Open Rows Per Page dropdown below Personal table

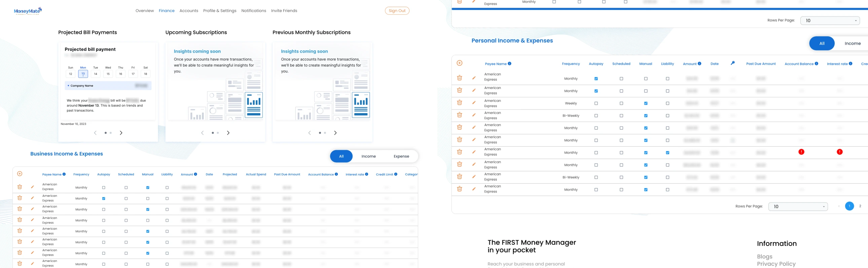pos(798,207)
